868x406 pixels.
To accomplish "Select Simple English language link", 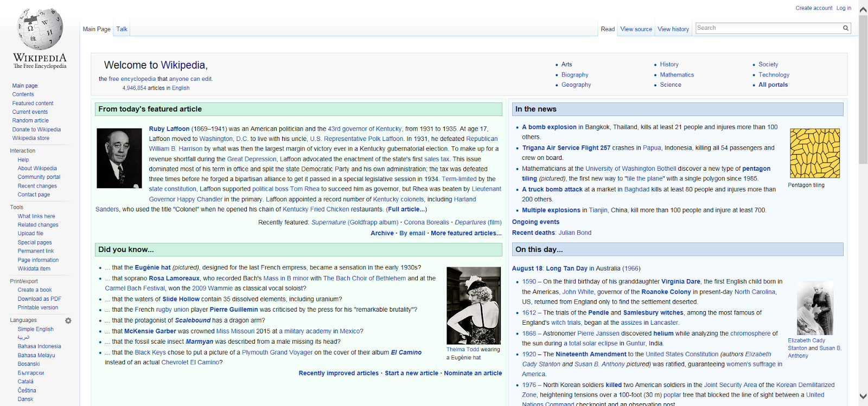I will [x=35, y=330].
